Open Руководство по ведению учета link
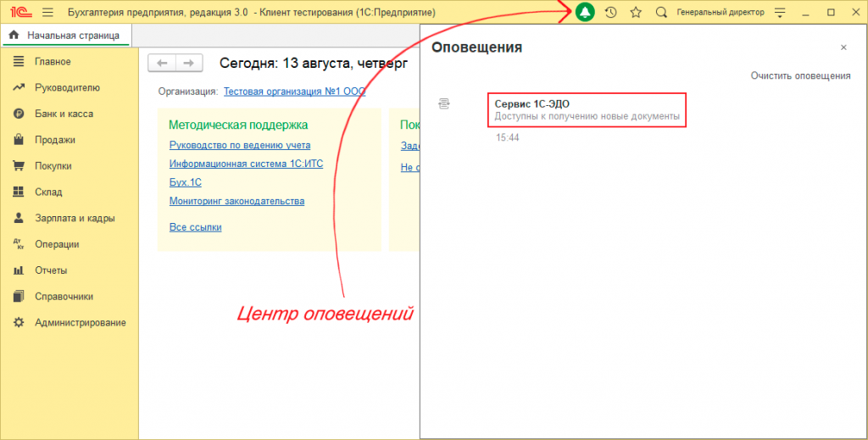 pos(240,145)
